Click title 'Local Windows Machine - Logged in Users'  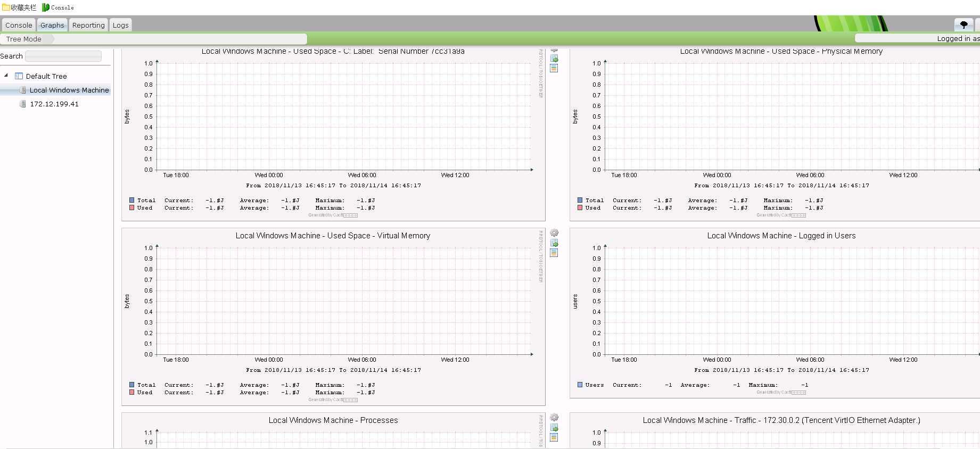[x=781, y=236]
